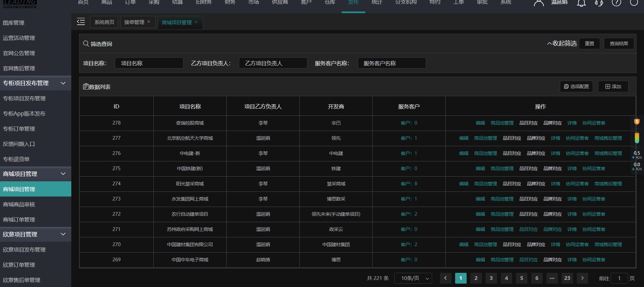Image resolution: width=644 pixels, height=287 pixels.
Task: Select the 农行自动建单项目 name cell
Action: (190, 214)
